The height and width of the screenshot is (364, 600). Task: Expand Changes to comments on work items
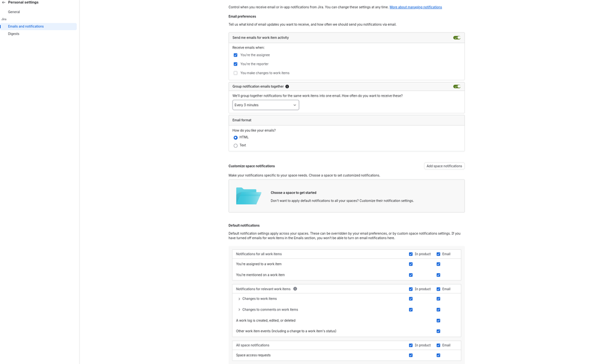pos(239,310)
